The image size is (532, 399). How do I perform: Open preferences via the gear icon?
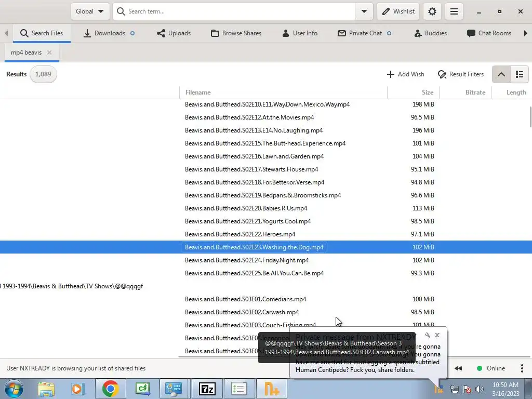(x=432, y=11)
